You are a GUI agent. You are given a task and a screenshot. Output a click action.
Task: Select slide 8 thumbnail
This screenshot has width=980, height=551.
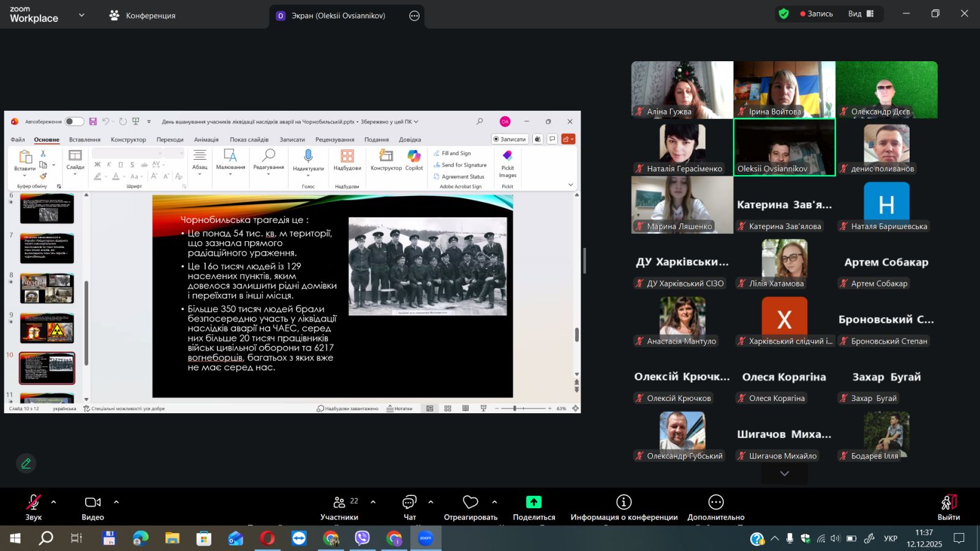pos(47,288)
